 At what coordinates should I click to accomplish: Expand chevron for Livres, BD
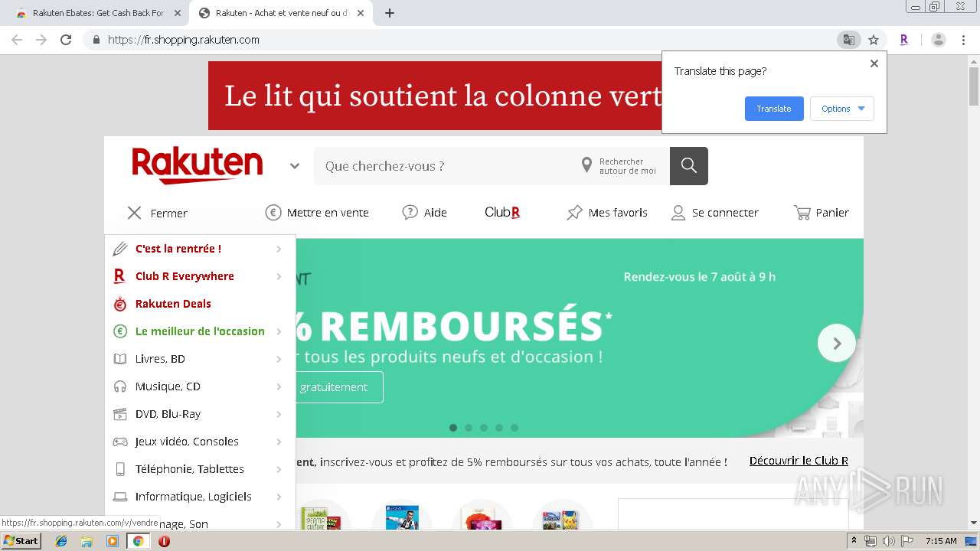point(279,359)
